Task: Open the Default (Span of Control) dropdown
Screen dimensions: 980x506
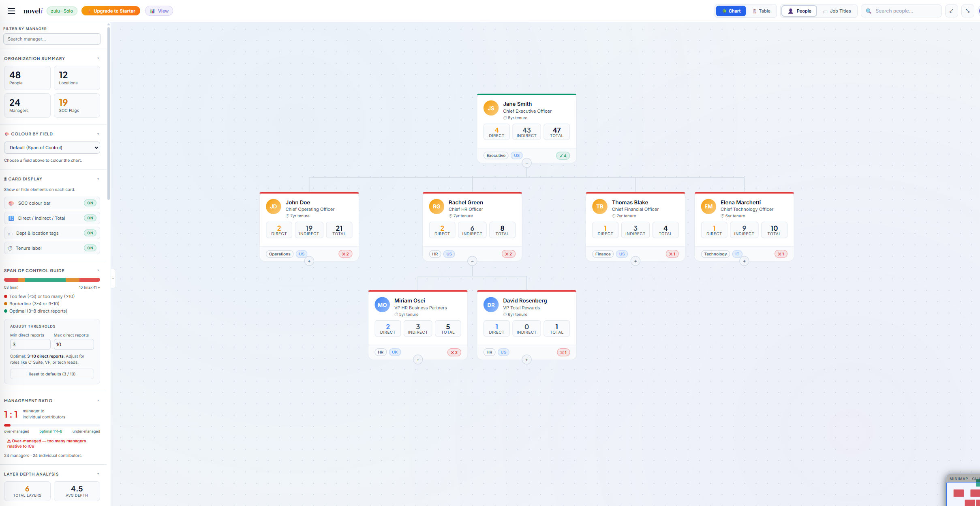Action: [x=52, y=148]
